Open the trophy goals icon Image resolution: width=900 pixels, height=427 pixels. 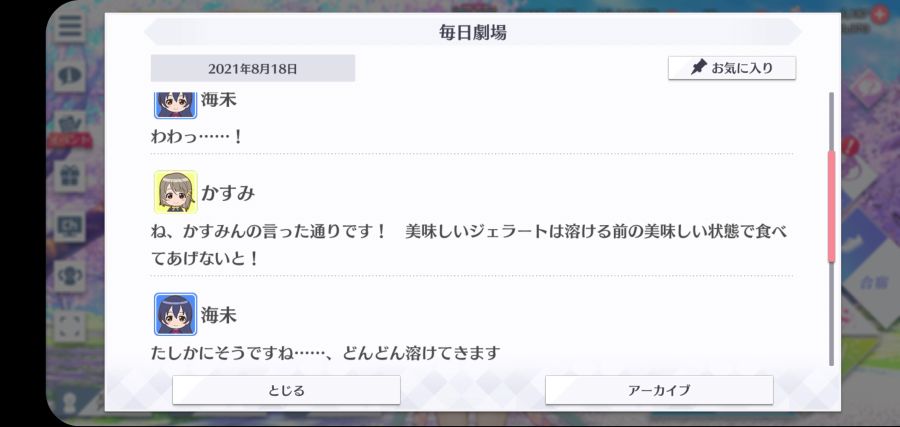pos(70,275)
